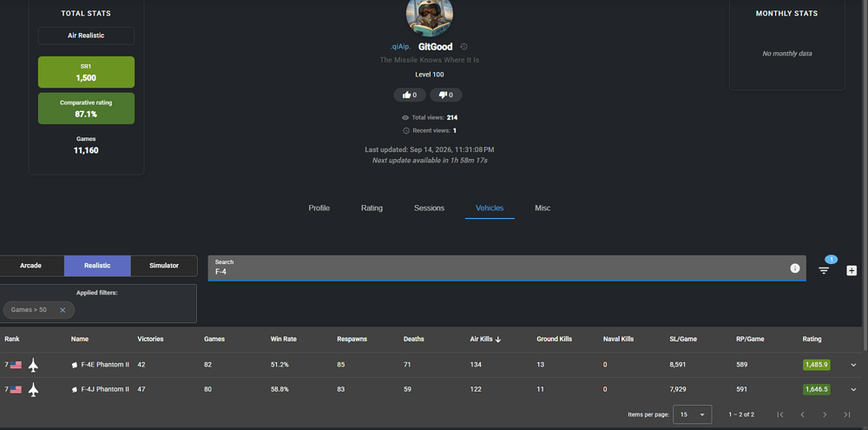Image resolution: width=868 pixels, height=430 pixels.
Task: Expand the F-4E Phantom II row
Action: click(x=853, y=365)
